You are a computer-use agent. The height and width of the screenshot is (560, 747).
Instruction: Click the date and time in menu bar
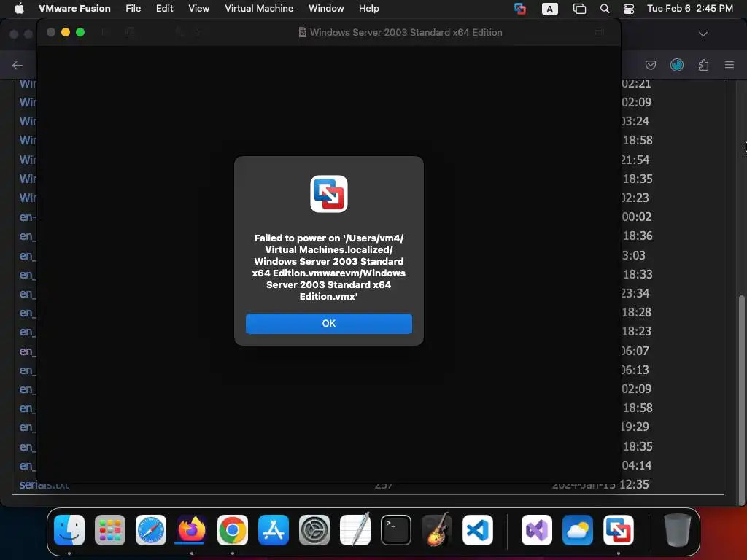(690, 8)
